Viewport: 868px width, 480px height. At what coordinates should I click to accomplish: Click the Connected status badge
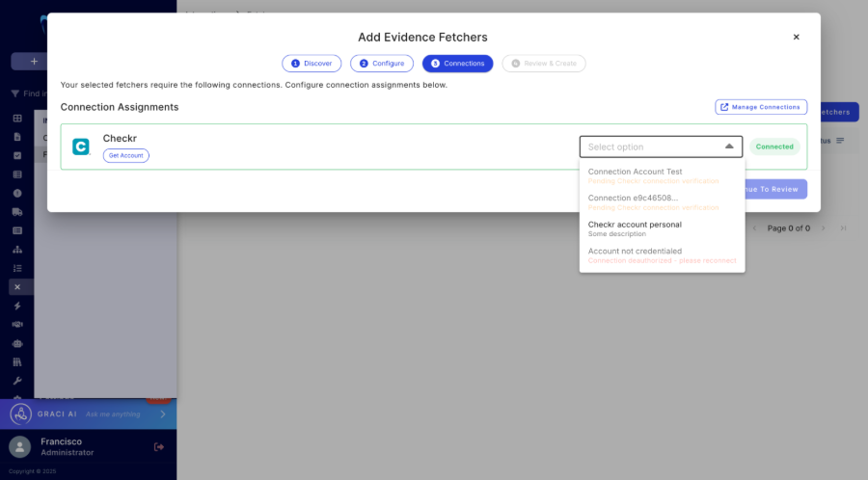coord(774,147)
